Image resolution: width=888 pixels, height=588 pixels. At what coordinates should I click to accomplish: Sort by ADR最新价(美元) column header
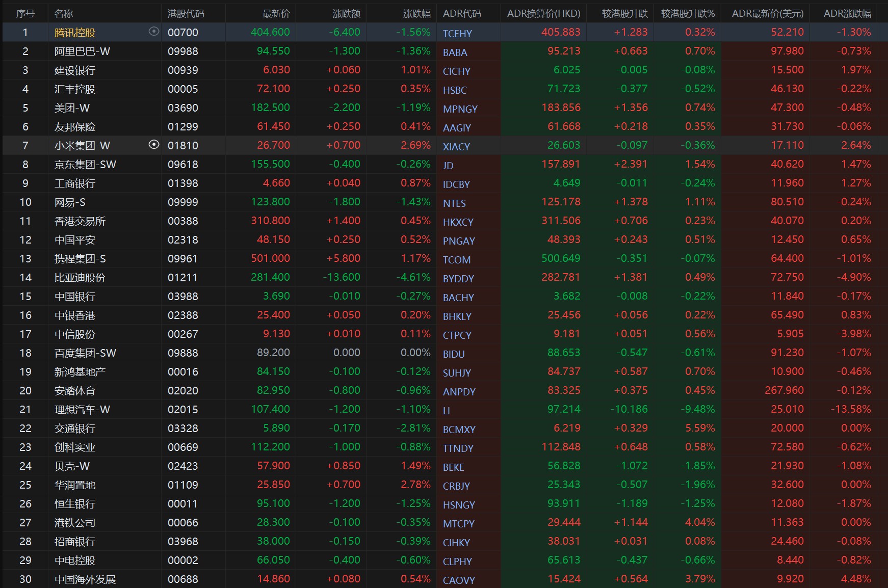(x=768, y=14)
